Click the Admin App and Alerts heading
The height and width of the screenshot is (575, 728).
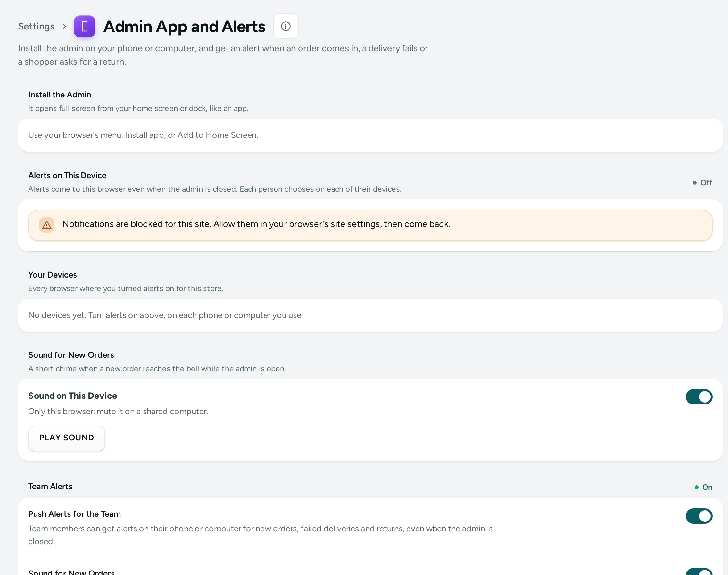point(184,27)
